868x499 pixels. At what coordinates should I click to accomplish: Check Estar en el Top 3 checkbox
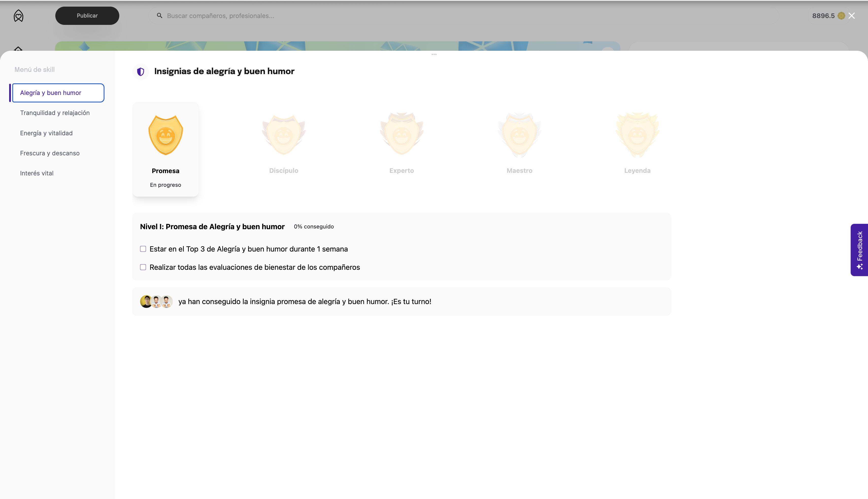coord(143,249)
